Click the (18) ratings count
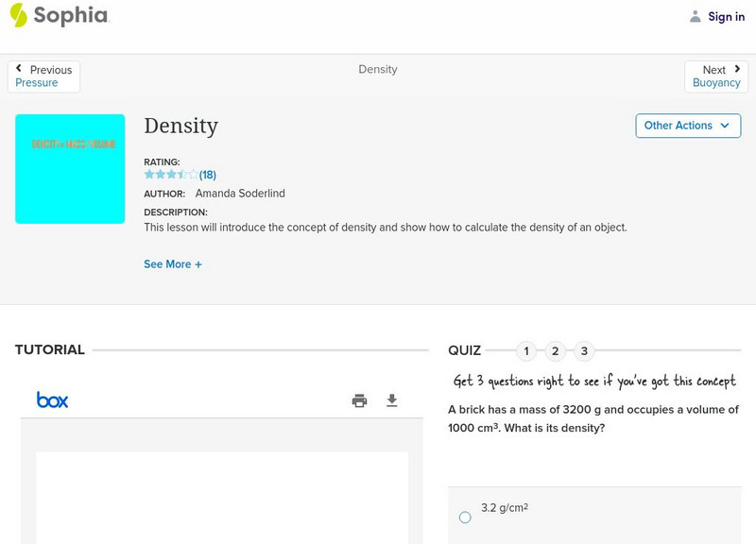Screen dimensions: 756x544 click(x=208, y=175)
